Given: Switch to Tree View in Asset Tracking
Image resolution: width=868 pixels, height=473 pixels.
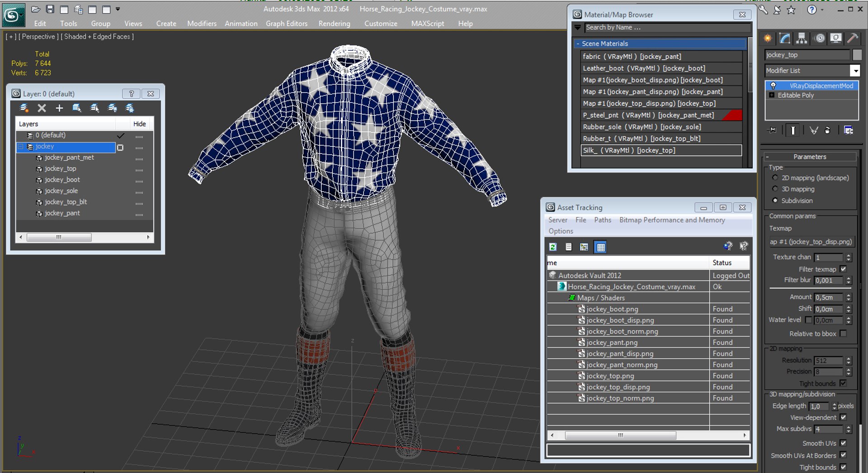Looking at the screenshot, I should [x=584, y=247].
